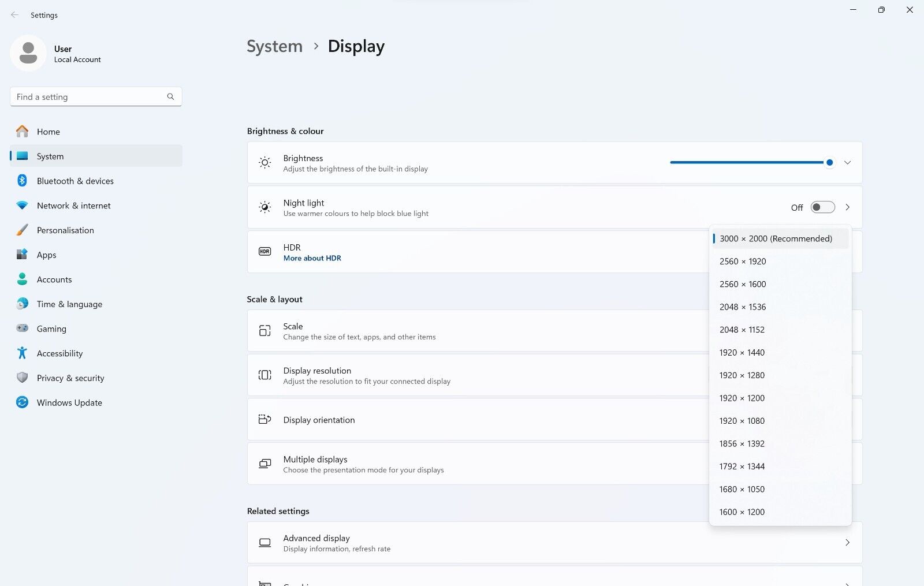Click the Night light icon
Image resolution: width=924 pixels, height=586 pixels.
point(264,207)
